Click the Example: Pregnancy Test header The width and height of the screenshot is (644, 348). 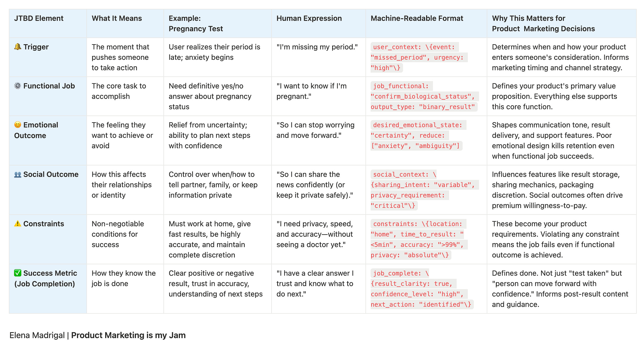196,24
